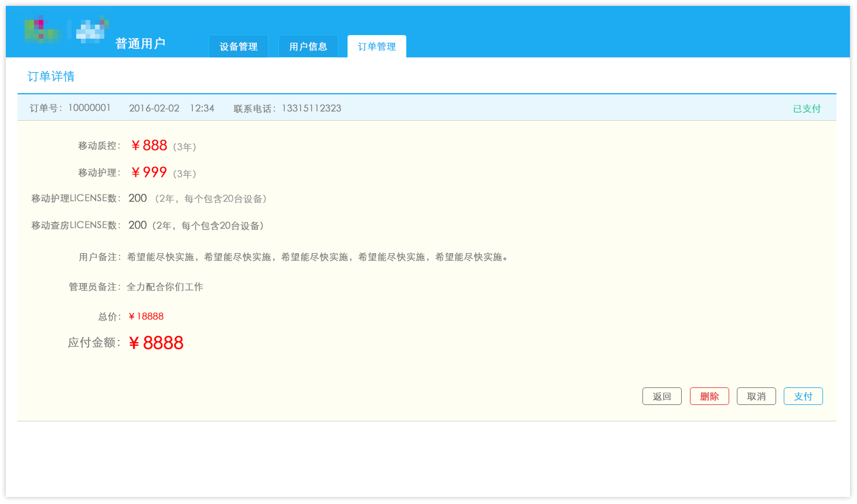Image resolution: width=857 pixels, height=504 pixels.
Task: Click the 用户备注 text 希望能尽快实施
Action: tap(318, 257)
